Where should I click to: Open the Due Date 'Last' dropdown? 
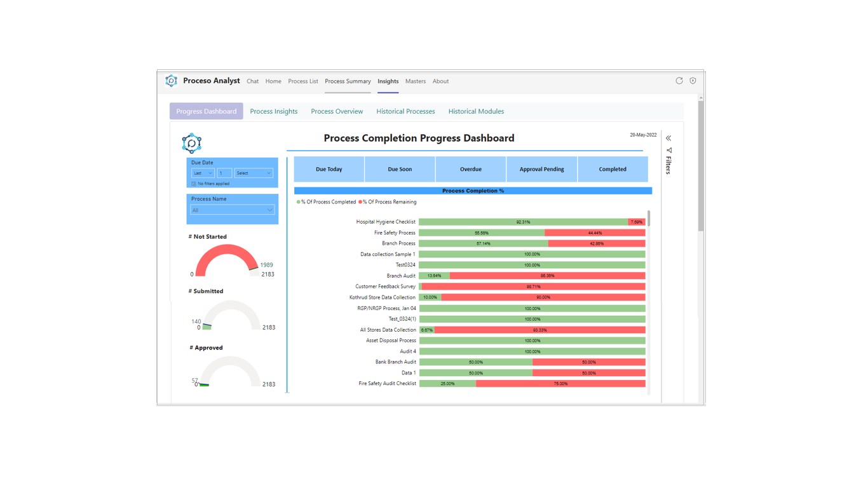203,173
